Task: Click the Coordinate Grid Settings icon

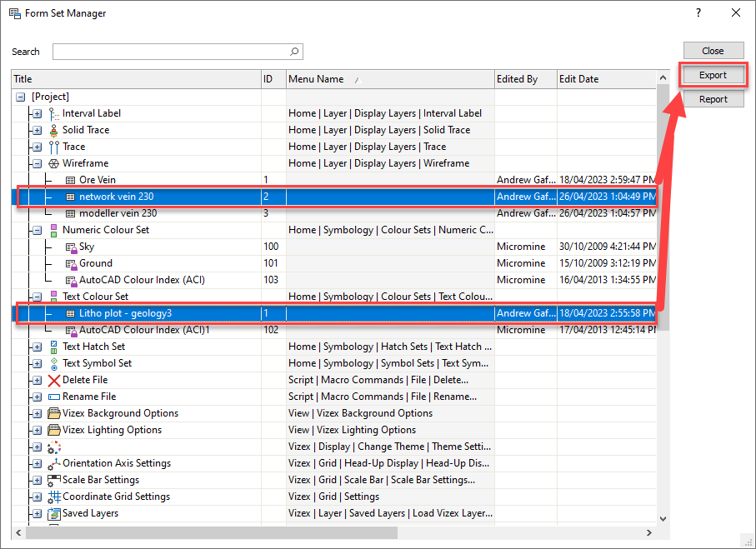Action: tap(54, 497)
